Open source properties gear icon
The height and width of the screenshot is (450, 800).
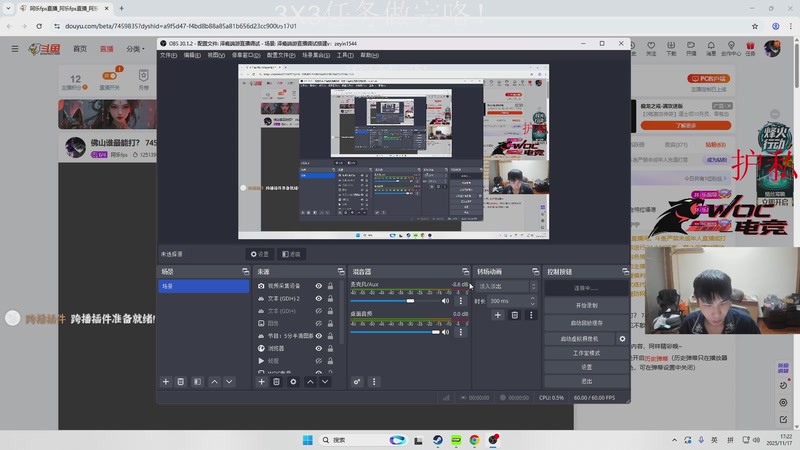[293, 381]
